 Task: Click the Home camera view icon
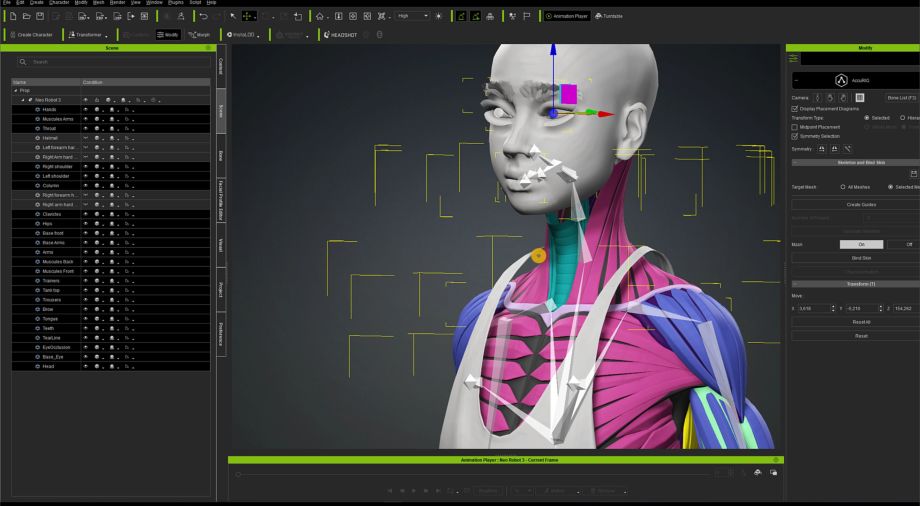tap(320, 16)
